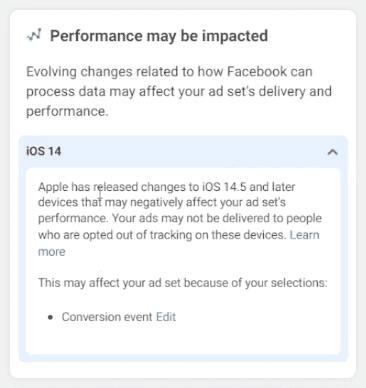The width and height of the screenshot is (366, 388).
Task: Click the word more on link's second line
Action: (x=52, y=252)
